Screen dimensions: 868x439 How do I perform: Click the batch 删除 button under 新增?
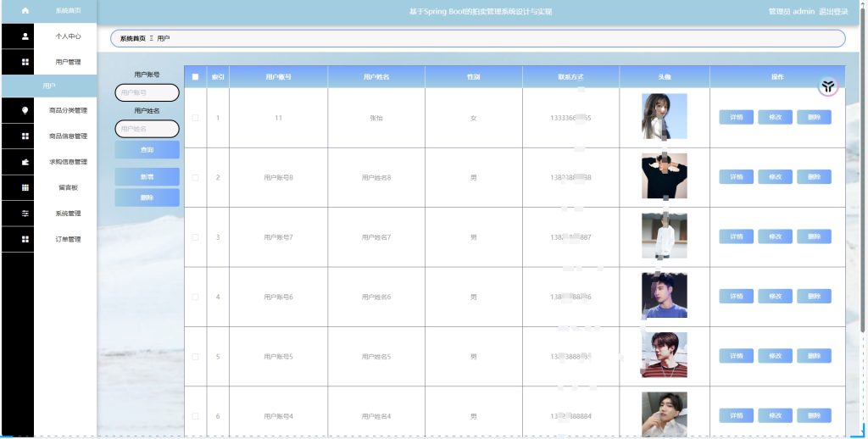click(147, 197)
